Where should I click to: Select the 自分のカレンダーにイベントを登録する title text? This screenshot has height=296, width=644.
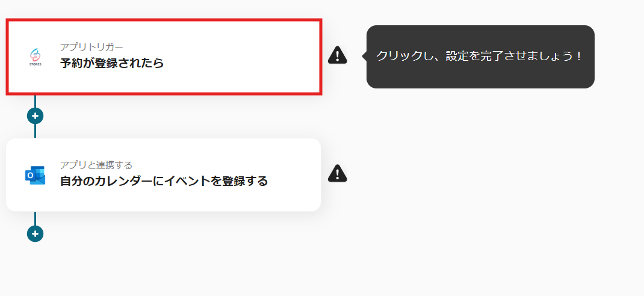tap(164, 180)
